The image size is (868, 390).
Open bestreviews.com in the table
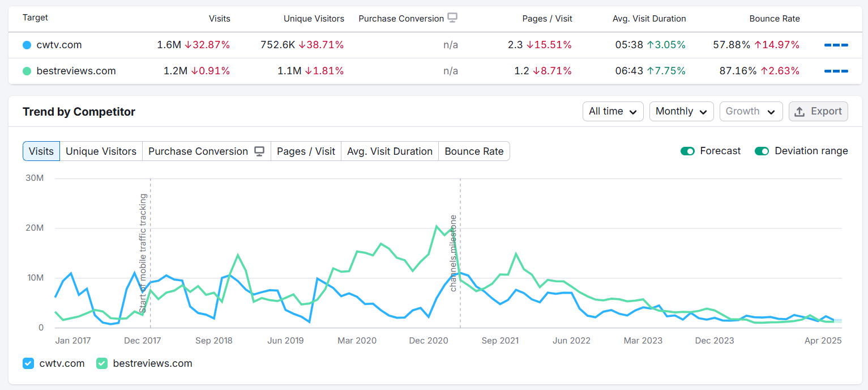click(x=76, y=71)
